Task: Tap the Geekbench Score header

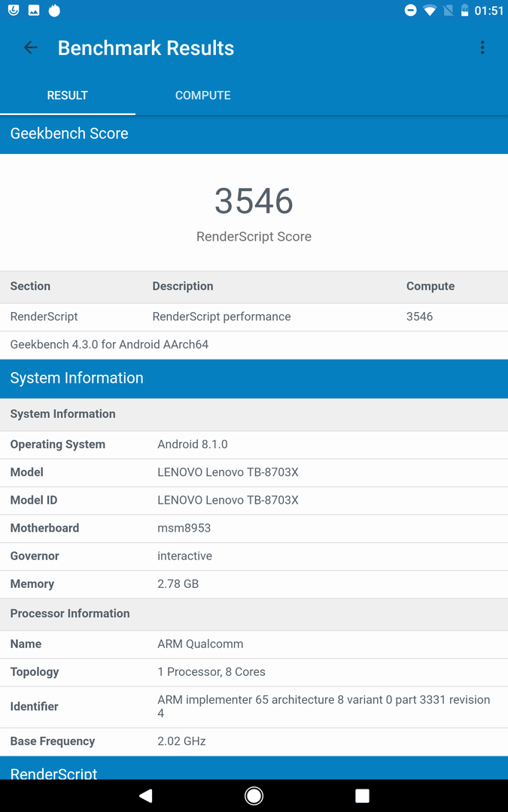Action: point(254,134)
